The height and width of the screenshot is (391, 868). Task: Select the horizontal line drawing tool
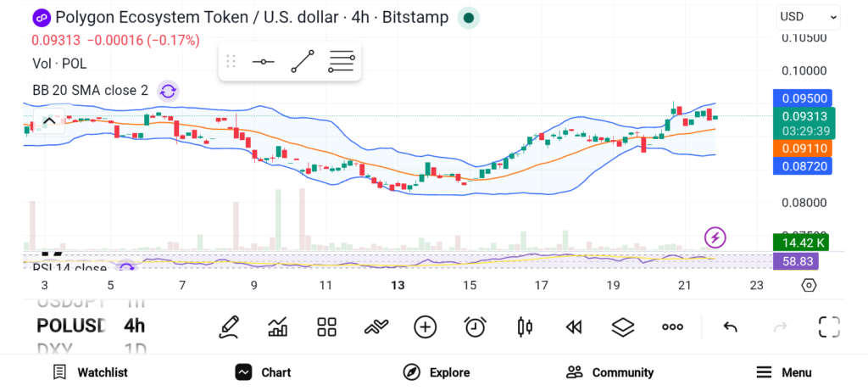[x=263, y=62]
